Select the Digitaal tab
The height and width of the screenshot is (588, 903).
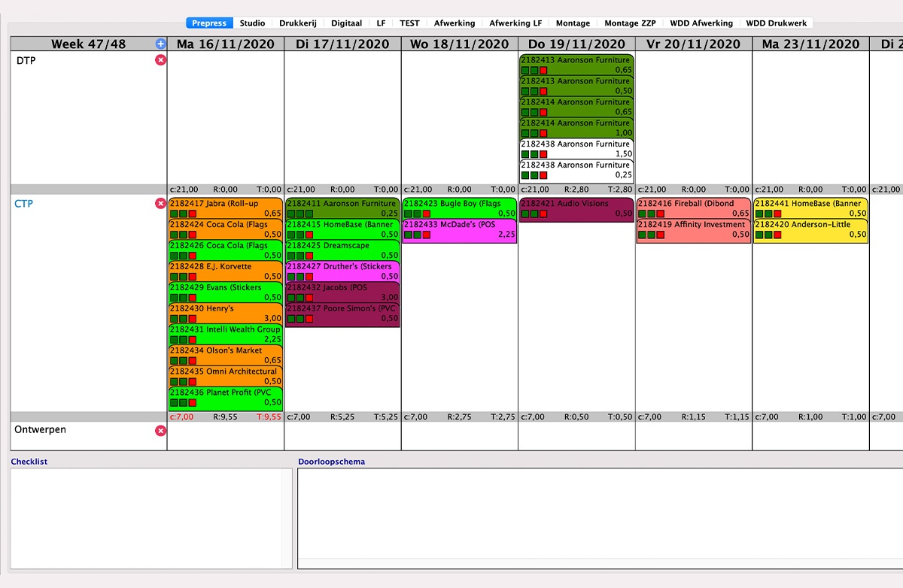click(346, 23)
